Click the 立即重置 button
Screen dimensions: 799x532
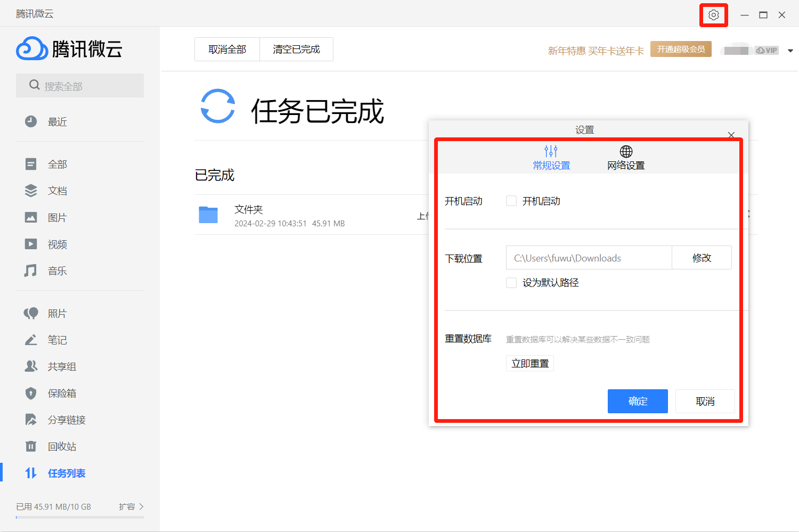click(x=530, y=363)
